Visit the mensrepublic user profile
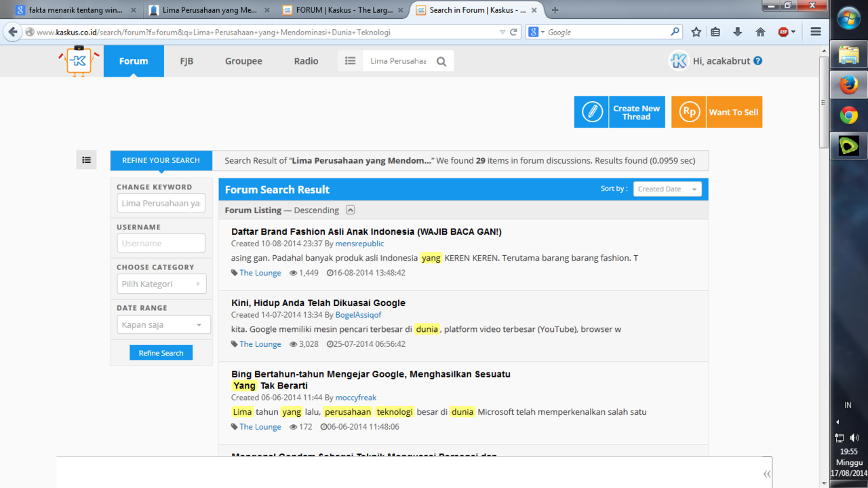The image size is (868, 488). click(x=359, y=244)
